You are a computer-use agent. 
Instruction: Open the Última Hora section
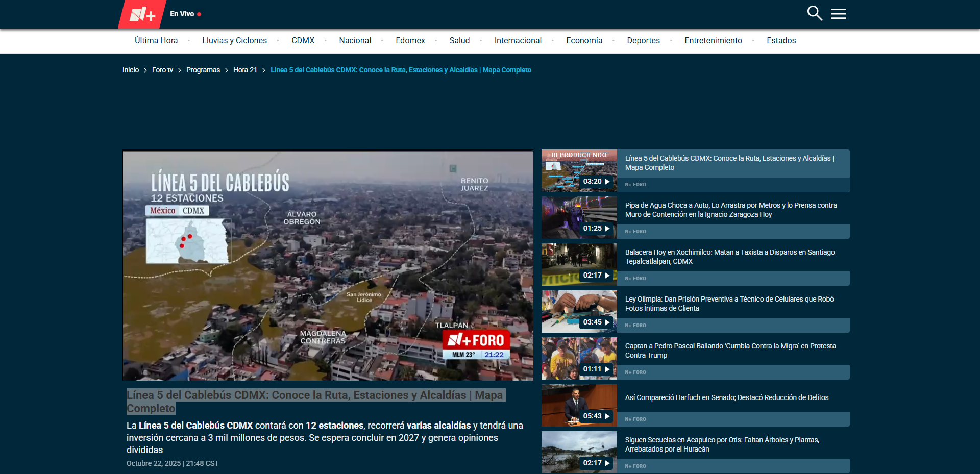[x=156, y=40]
